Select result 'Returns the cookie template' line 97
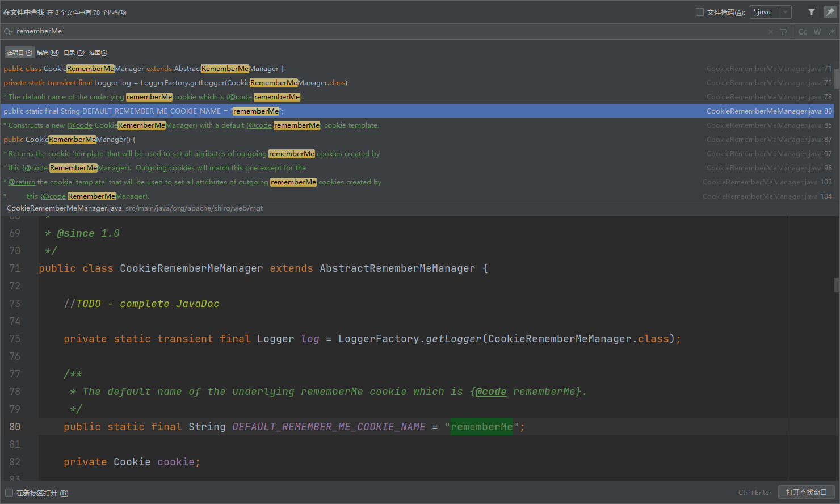 click(417, 154)
